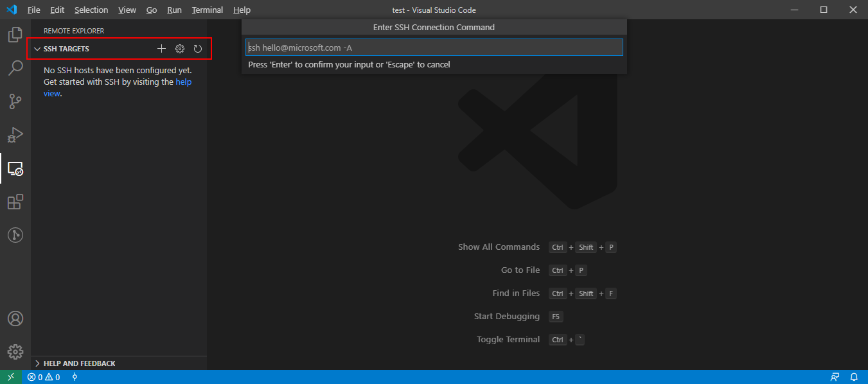This screenshot has height=384, width=868.
Task: Click the 'Press Enter to confirm' hint text
Action: (x=349, y=65)
